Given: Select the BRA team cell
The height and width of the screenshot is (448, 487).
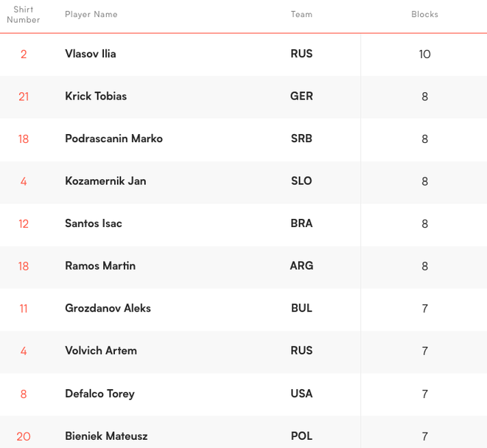Looking at the screenshot, I should pos(301,223).
